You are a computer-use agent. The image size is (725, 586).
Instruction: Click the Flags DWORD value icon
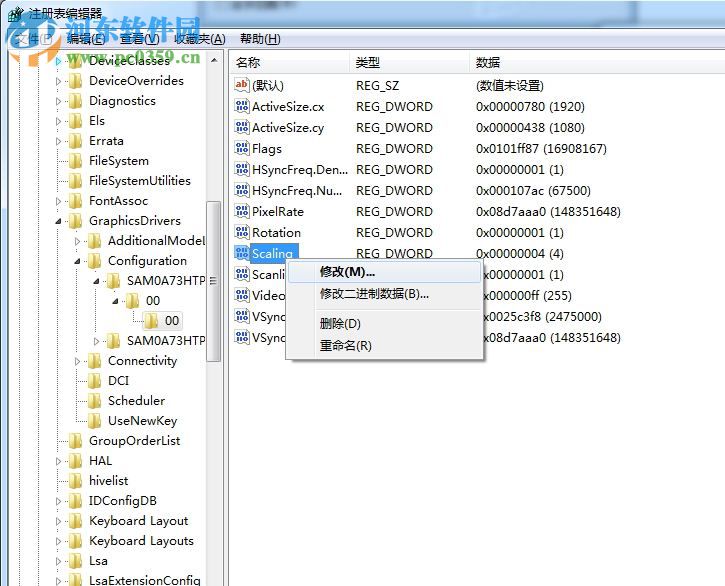[x=242, y=148]
